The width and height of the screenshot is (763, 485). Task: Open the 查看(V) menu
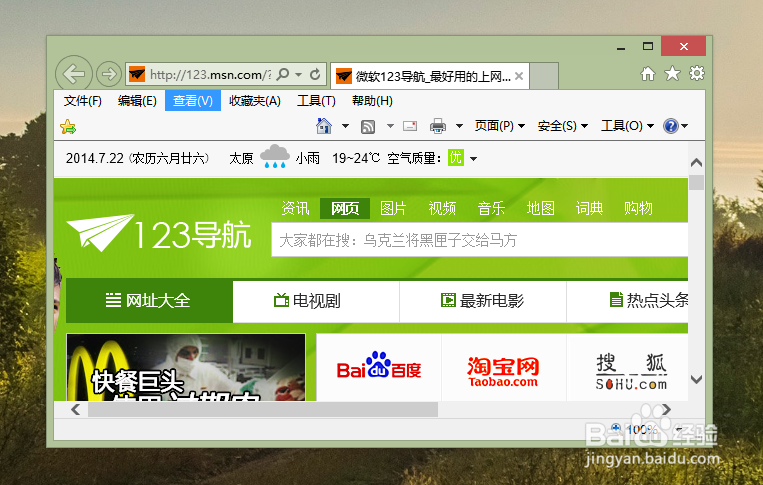[x=193, y=101]
